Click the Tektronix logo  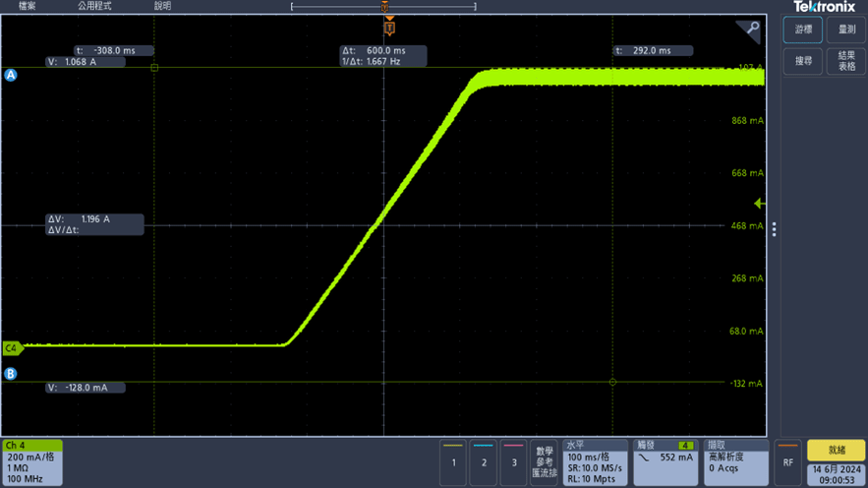click(825, 7)
